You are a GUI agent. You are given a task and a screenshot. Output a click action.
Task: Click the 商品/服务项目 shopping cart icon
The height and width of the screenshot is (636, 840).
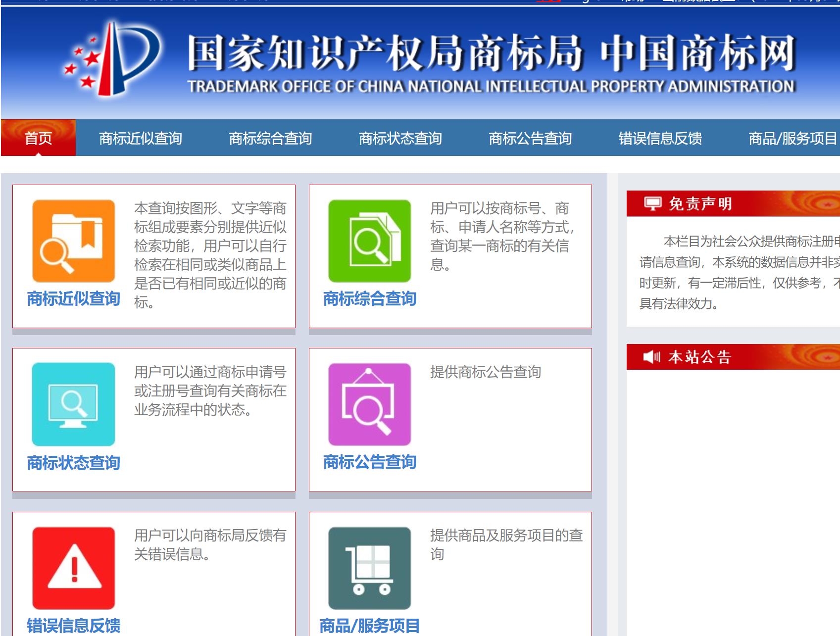pyautogui.click(x=369, y=568)
